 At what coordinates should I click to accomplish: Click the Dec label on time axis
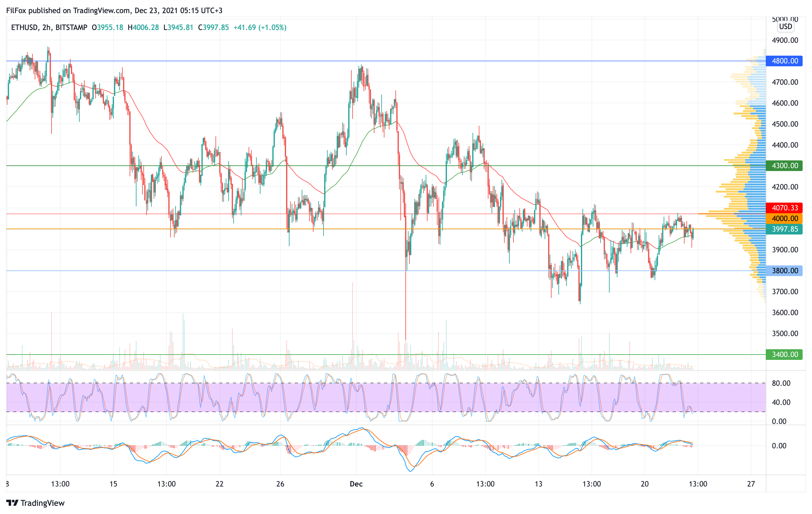point(356,484)
